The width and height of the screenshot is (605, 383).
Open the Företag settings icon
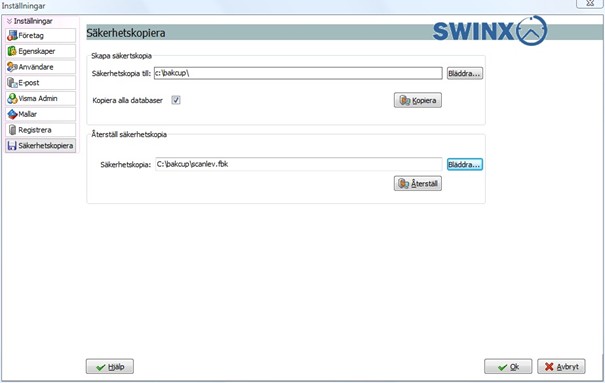point(12,36)
